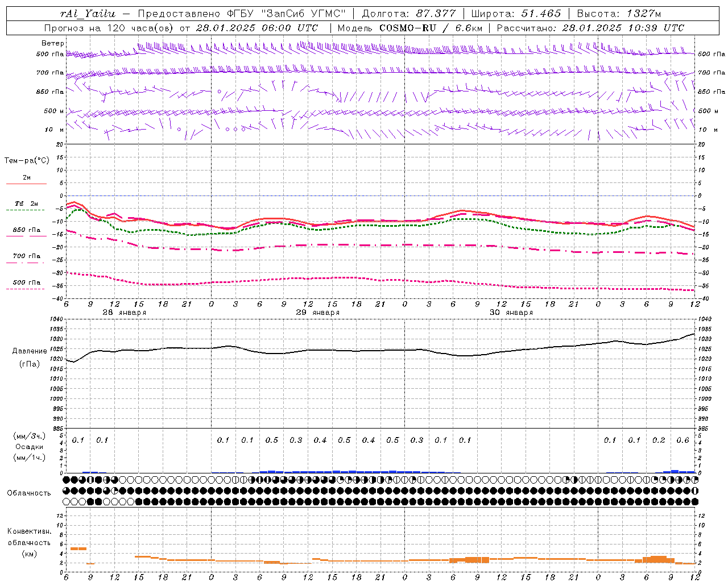This screenshot has height=582, width=728.
Task: Click the Широта: 51.465 latitude value
Action: pos(516,14)
